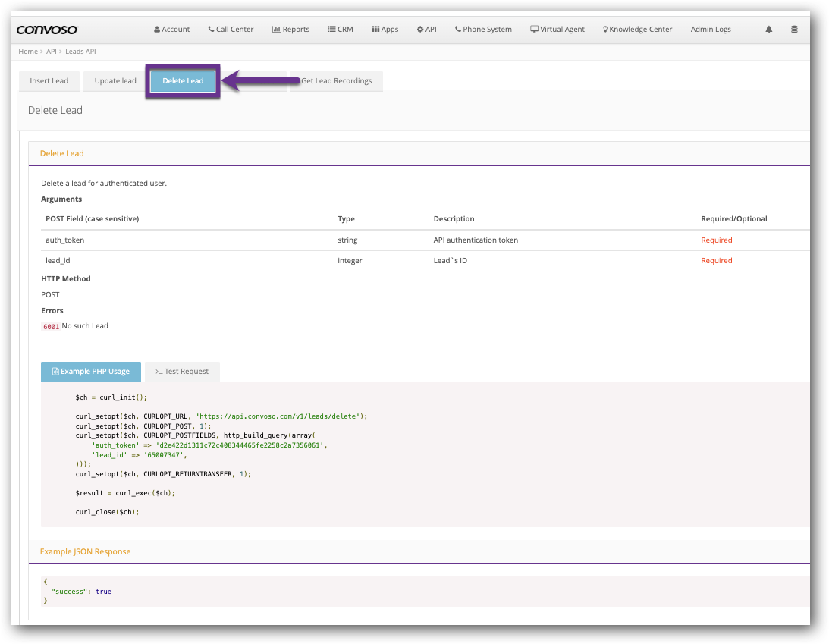Switch to the Insert Lead tab

49,81
